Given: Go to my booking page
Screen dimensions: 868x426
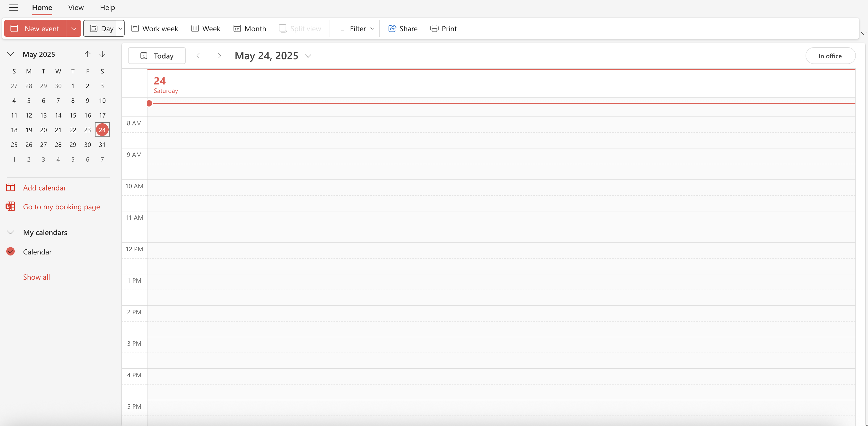Looking at the screenshot, I should 62,207.
